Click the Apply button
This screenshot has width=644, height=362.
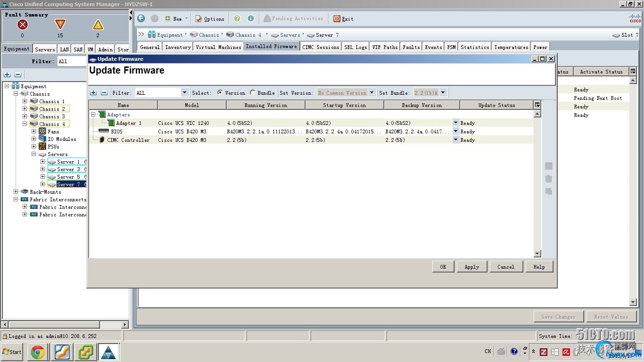point(471,267)
